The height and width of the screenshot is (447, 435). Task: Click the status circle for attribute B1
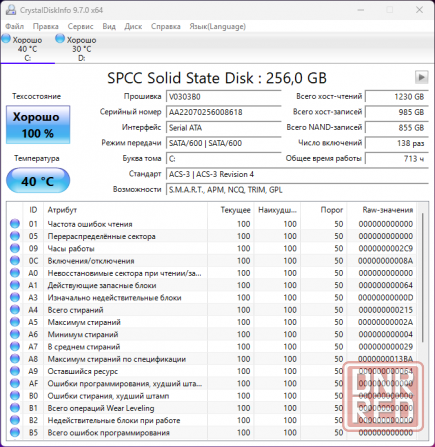[15, 408]
